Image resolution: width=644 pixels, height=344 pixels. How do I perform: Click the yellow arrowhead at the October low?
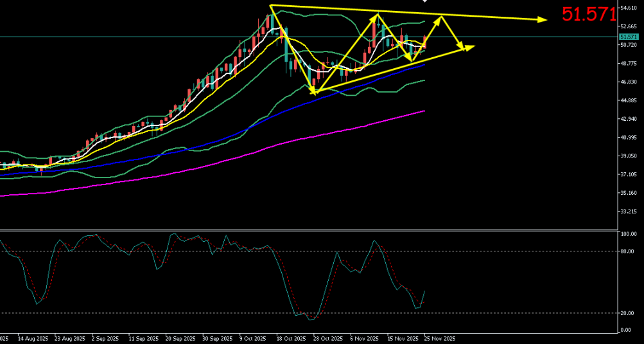tap(314, 93)
